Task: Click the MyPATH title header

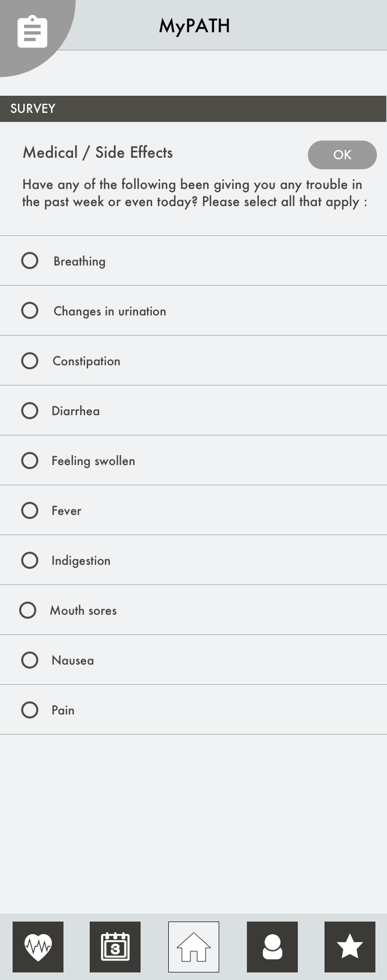Action: pos(195,26)
